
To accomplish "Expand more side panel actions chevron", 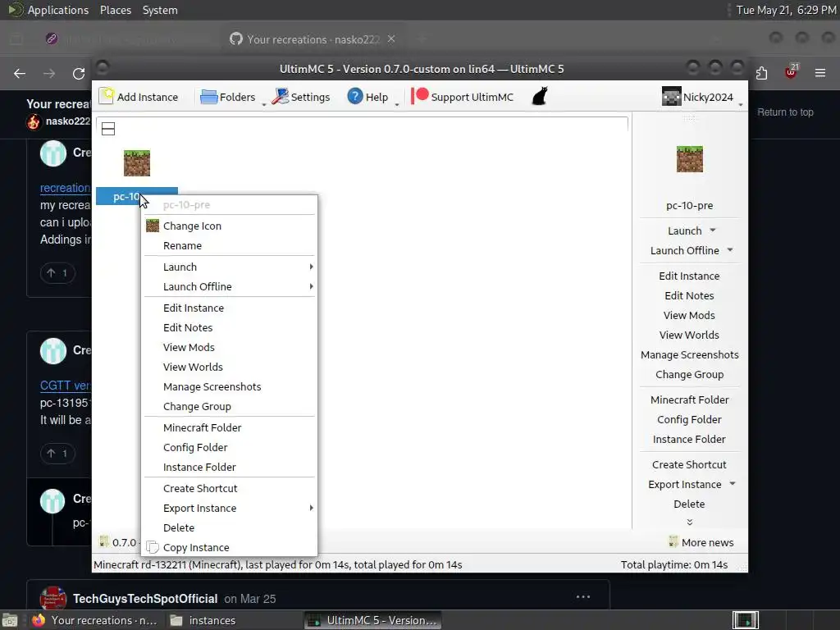I will click(689, 522).
